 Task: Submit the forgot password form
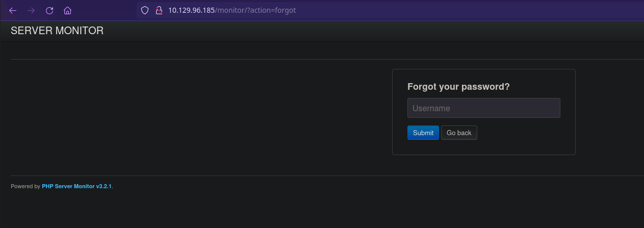coord(423,133)
